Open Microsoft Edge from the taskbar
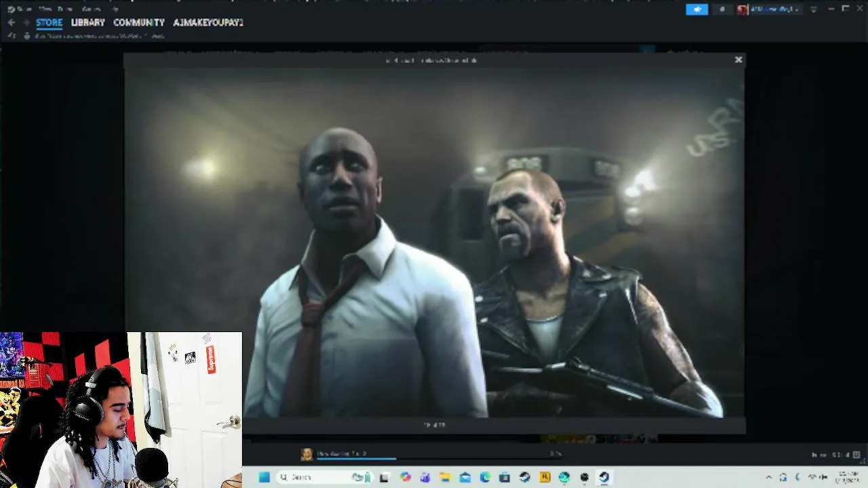Image resolution: width=868 pixels, height=488 pixels. coord(486,477)
